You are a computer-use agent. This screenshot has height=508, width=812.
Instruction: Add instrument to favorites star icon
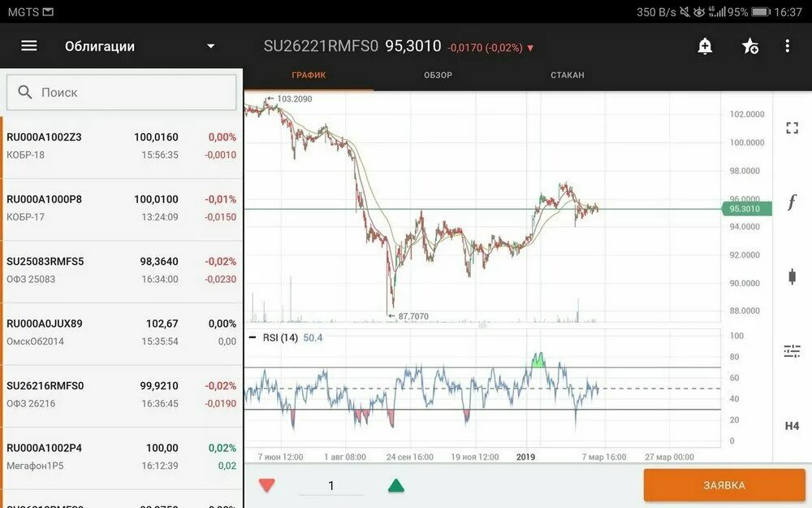point(749,46)
